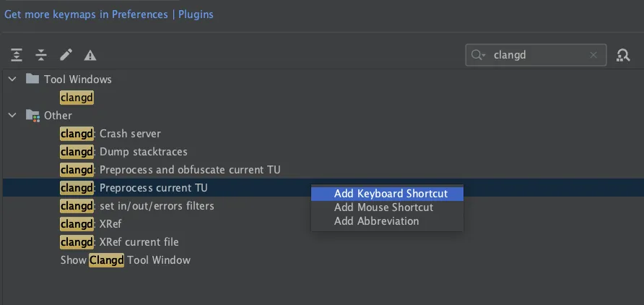
Task: Click the warning triangle conflicts icon
Action: tap(90, 55)
